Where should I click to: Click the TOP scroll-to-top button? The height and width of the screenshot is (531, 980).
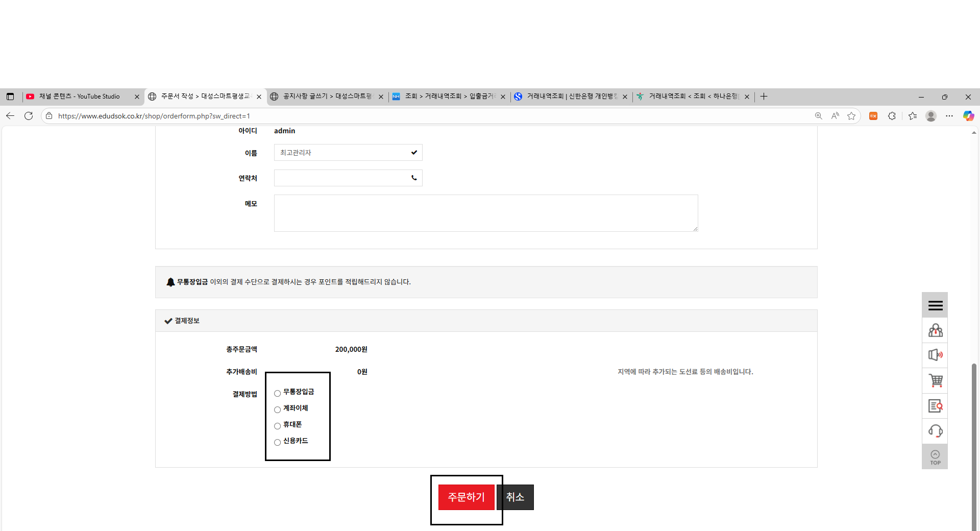(x=935, y=457)
